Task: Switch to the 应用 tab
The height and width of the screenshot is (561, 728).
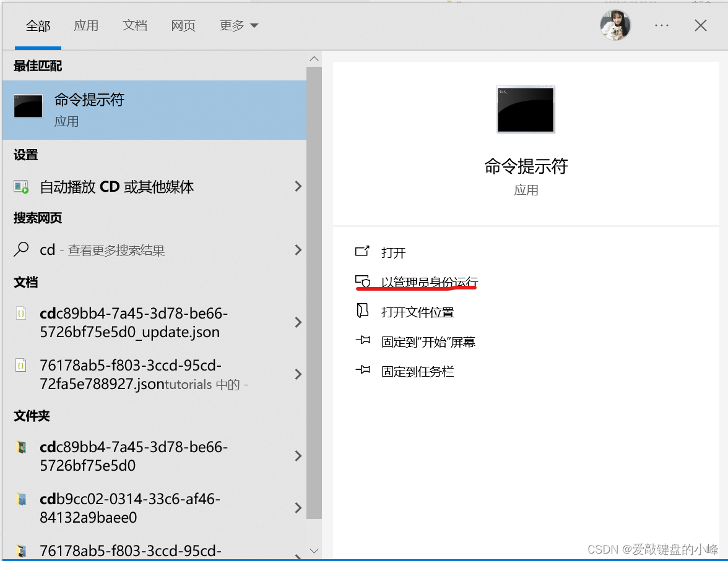Action: tap(87, 25)
